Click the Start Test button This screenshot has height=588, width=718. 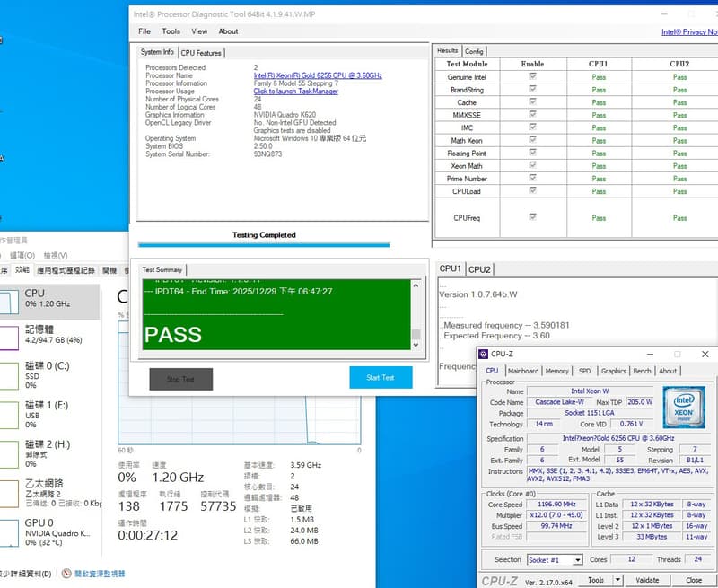click(381, 377)
